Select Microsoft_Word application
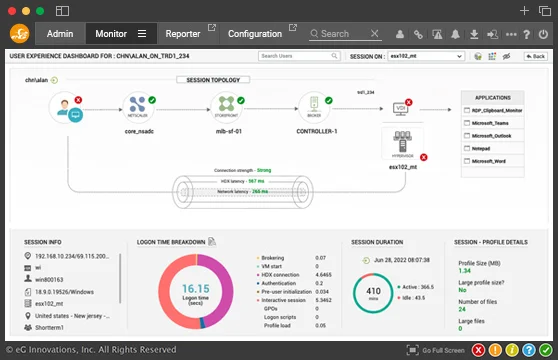 (493, 161)
